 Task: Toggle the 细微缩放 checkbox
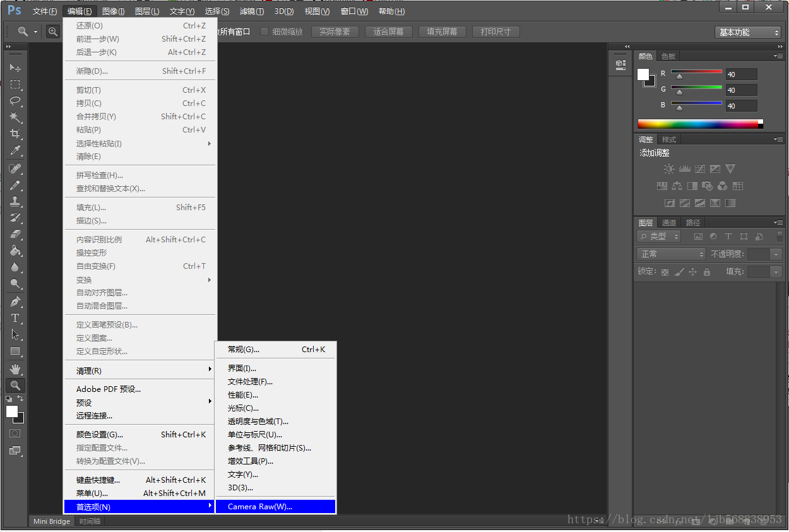(x=264, y=32)
